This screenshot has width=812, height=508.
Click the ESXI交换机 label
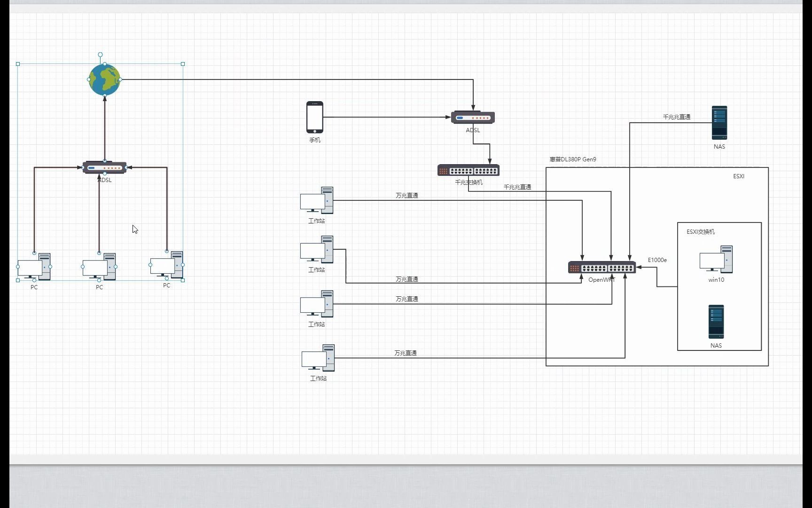[x=701, y=232]
